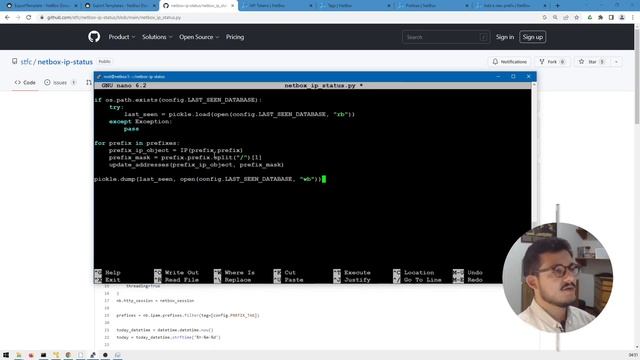Click the nano Undo shortcut
The image size is (640, 360).
tap(468, 273)
